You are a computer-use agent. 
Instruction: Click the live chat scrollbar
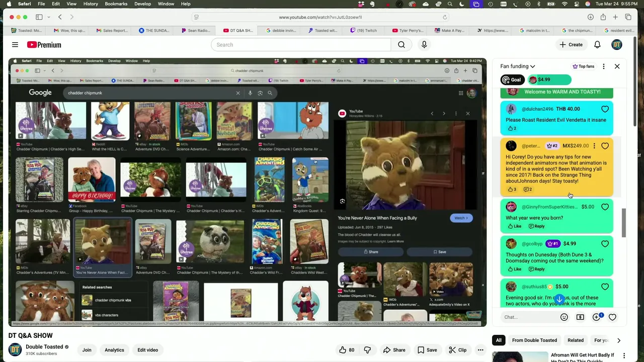click(x=624, y=223)
